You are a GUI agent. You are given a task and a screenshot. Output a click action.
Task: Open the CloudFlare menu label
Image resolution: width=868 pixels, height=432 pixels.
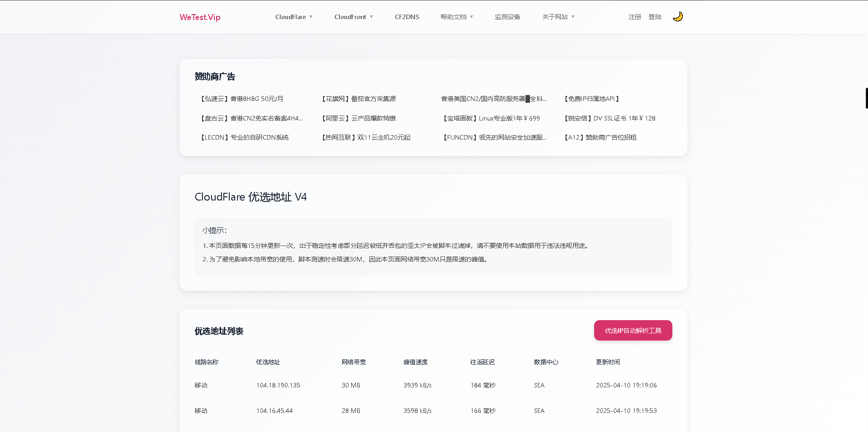tap(291, 17)
